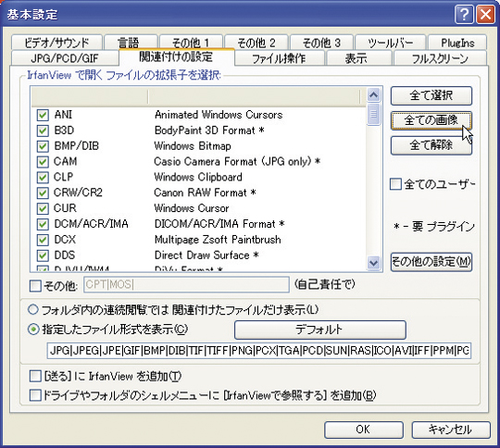Image resolution: width=500 pixels, height=448 pixels.
Task: Click the extension list scrollbar thumb
Action: (373, 114)
